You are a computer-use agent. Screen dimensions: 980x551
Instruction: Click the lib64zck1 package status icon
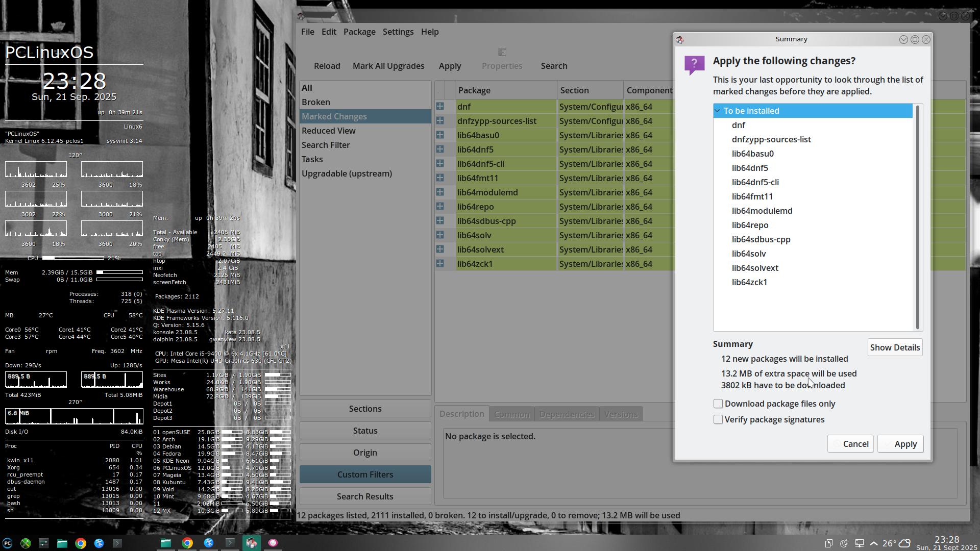pyautogui.click(x=440, y=264)
